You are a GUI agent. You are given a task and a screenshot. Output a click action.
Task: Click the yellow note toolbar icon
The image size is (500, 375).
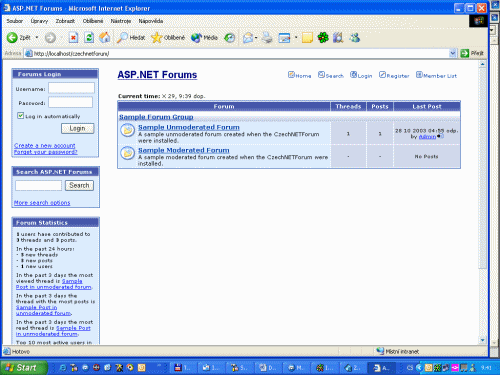click(x=307, y=38)
